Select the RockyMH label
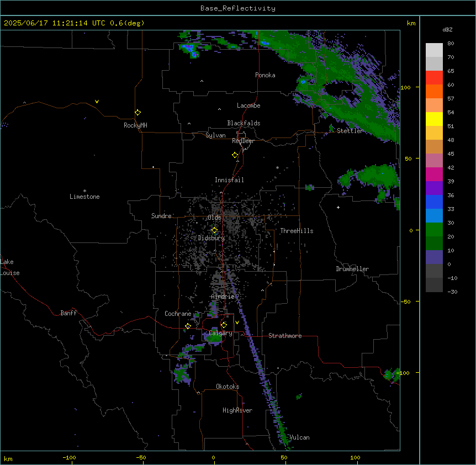Image resolution: width=476 pixels, height=465 pixels. [135, 125]
